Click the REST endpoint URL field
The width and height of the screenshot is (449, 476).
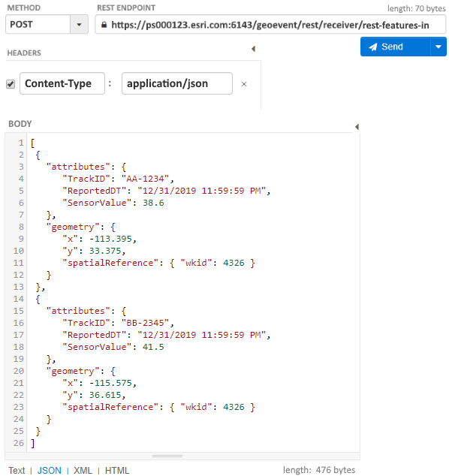[270, 25]
